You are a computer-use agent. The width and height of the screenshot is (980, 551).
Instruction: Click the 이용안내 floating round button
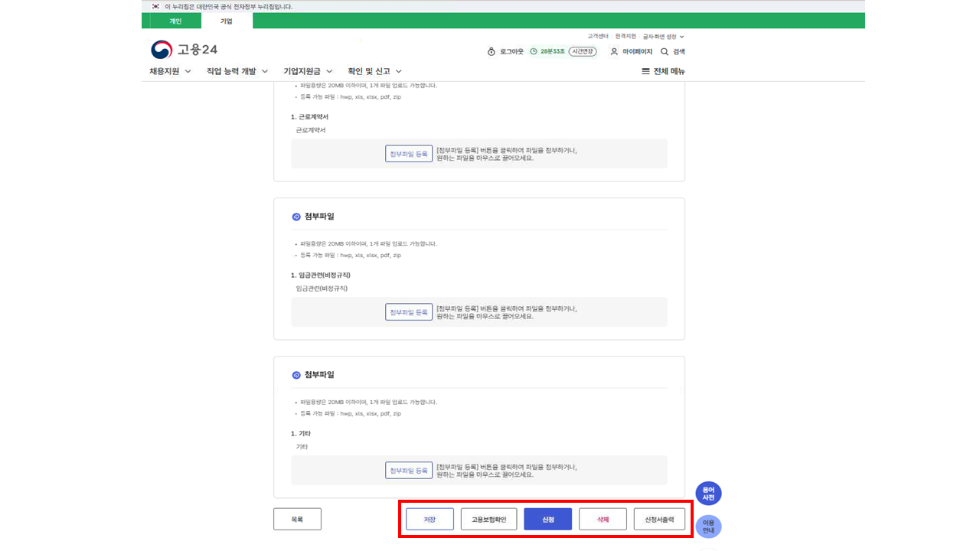[x=708, y=527]
